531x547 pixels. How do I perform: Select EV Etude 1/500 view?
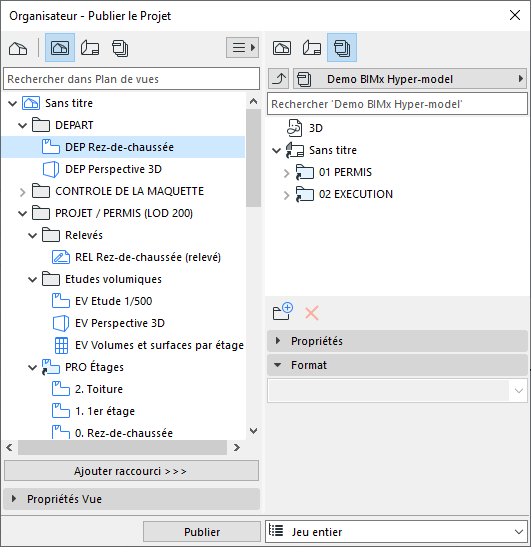coord(114,301)
